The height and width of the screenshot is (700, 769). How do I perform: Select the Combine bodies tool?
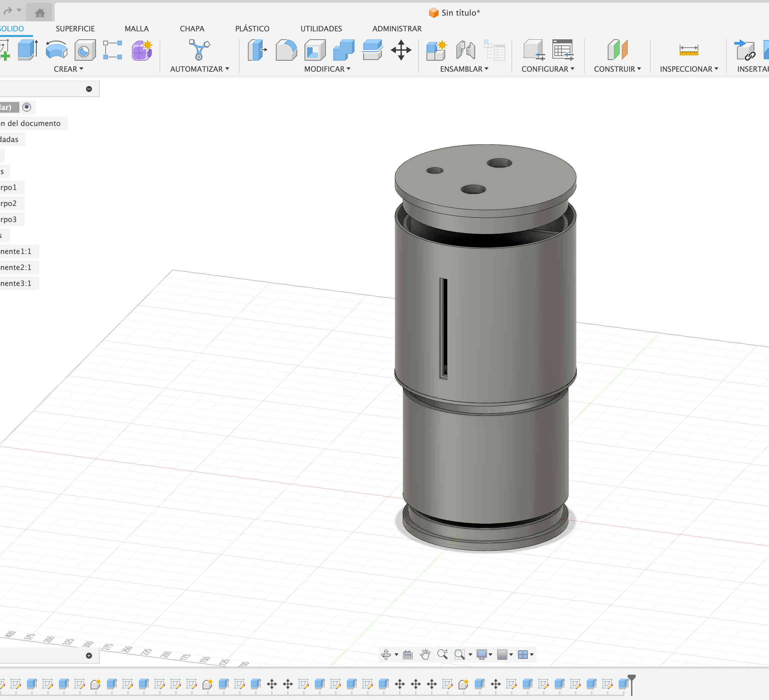point(344,50)
